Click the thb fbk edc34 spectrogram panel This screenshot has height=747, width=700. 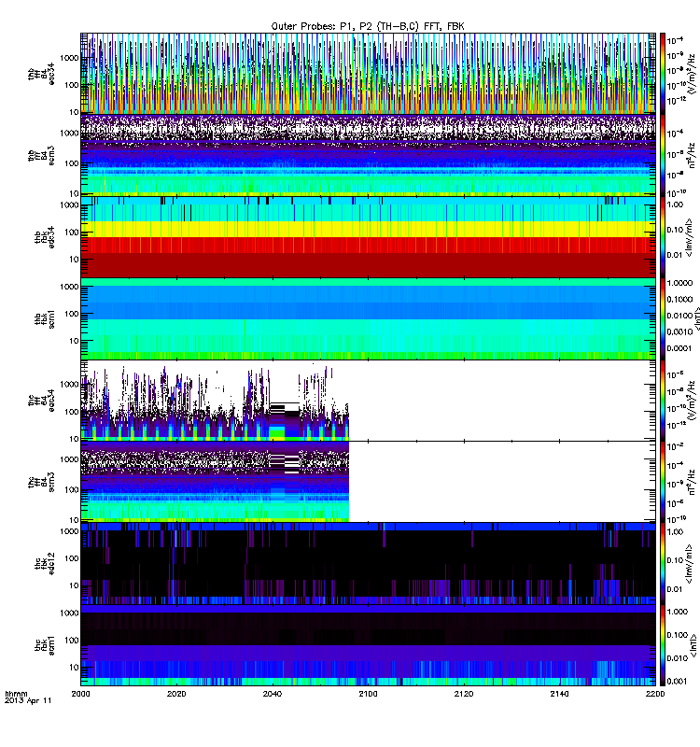(x=368, y=237)
